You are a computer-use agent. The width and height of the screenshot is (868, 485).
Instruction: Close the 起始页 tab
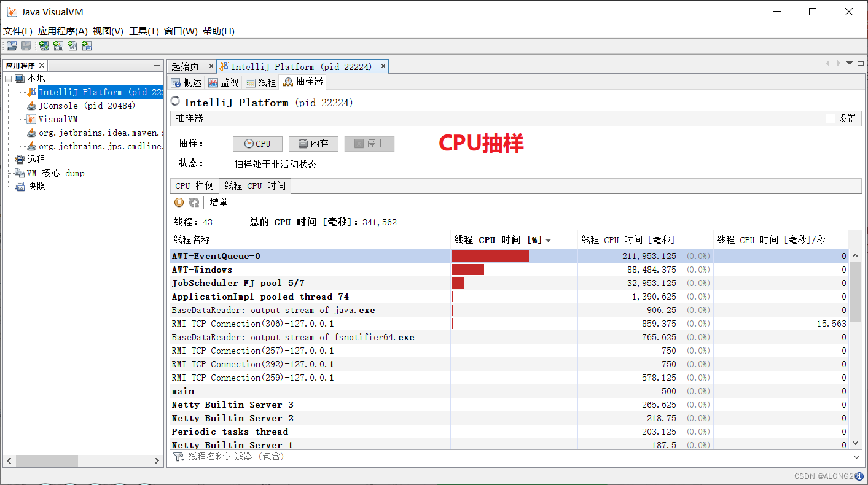211,66
